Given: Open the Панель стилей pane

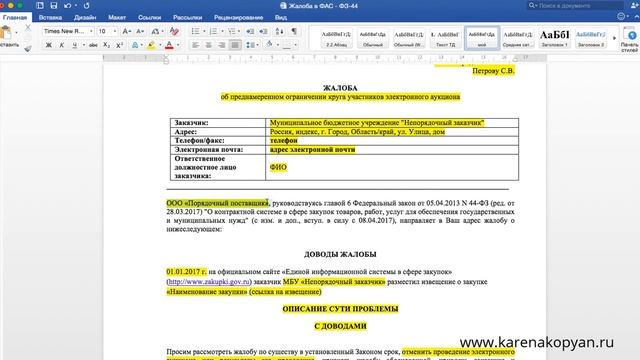Looking at the screenshot, I should click(630, 39).
